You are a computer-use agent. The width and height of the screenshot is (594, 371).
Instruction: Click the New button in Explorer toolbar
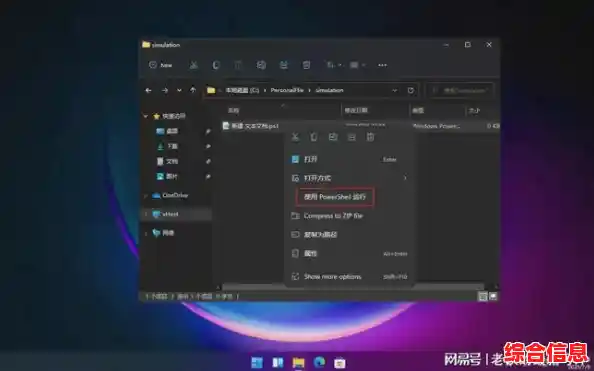pyautogui.click(x=161, y=65)
